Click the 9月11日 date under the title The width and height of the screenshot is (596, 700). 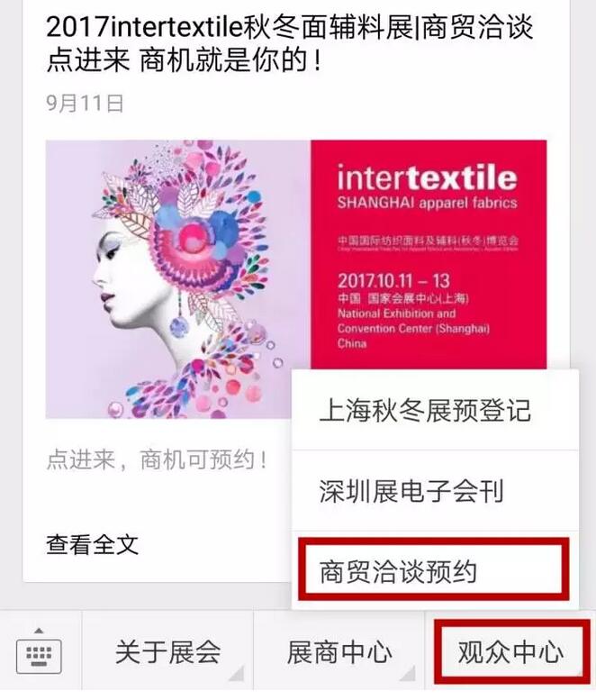pyautogui.click(x=85, y=103)
